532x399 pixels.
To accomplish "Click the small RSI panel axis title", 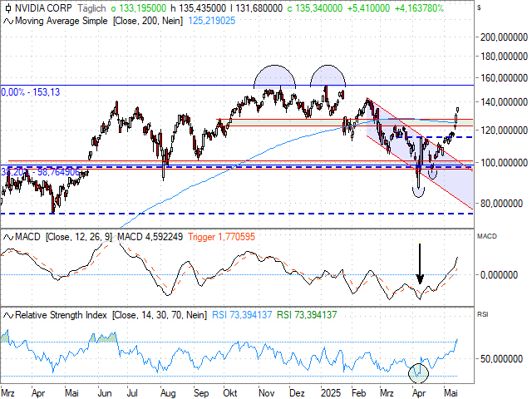I will (482, 315).
